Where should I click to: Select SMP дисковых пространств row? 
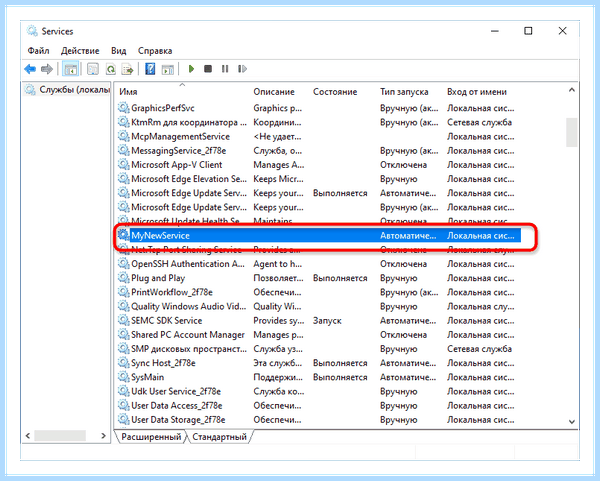click(318, 349)
